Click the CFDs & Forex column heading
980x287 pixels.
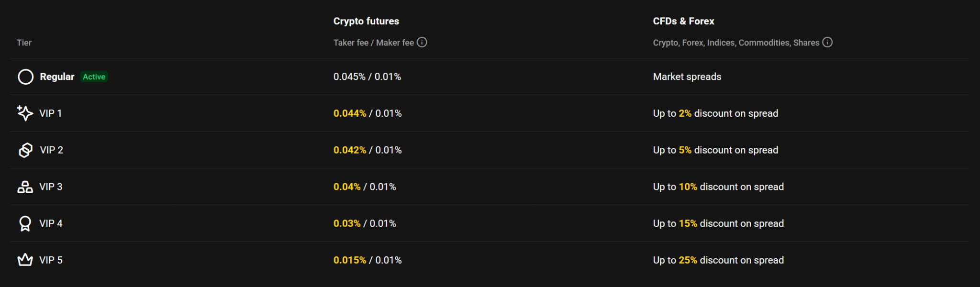[683, 21]
